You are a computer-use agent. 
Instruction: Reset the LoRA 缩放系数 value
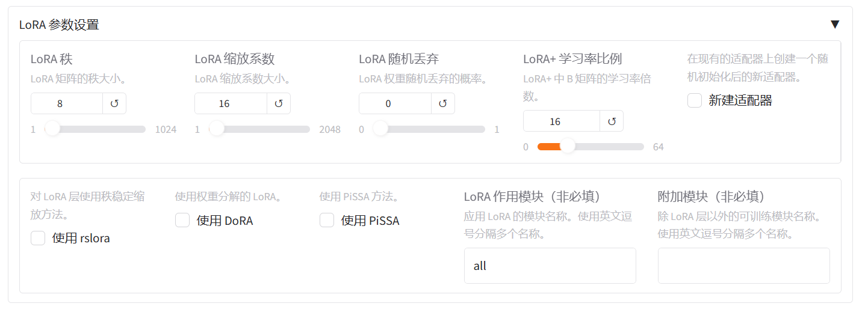[x=279, y=103]
